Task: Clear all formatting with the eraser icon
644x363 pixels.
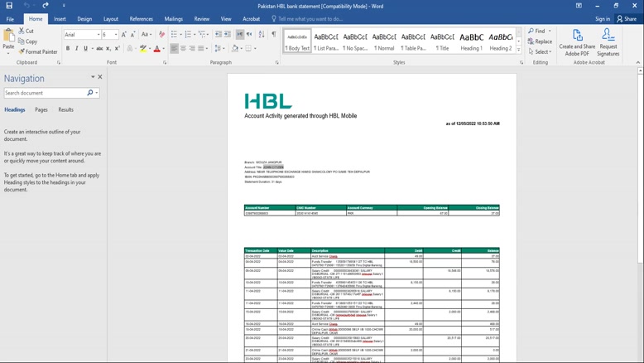Action: (x=161, y=35)
